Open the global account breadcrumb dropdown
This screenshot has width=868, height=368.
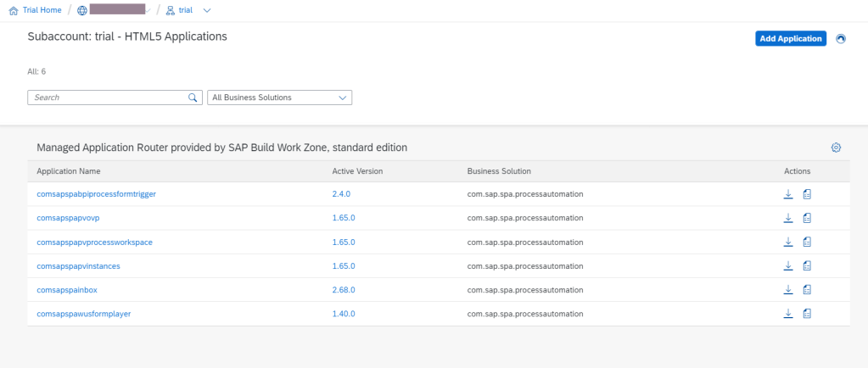click(148, 9)
